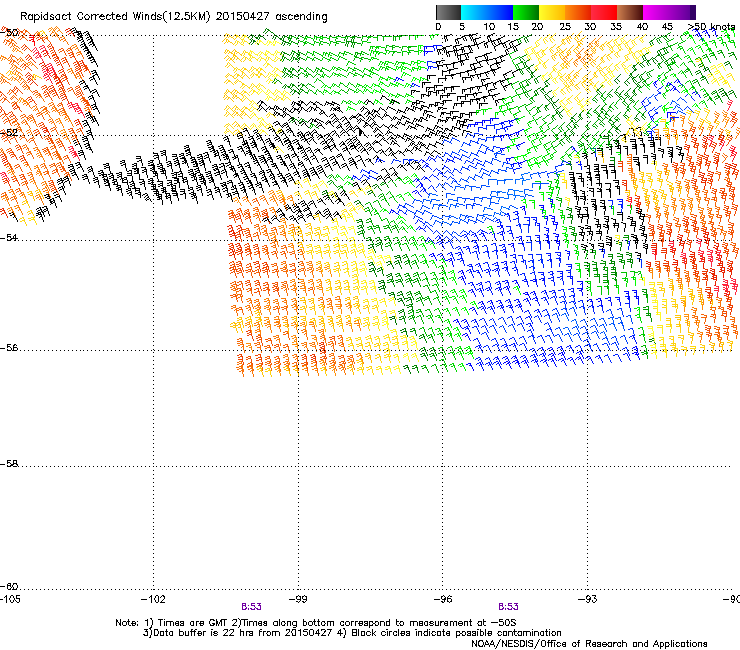Screen dimensions: 740x650
Task: Click the '-96' longitude axis label
Action: (x=443, y=599)
